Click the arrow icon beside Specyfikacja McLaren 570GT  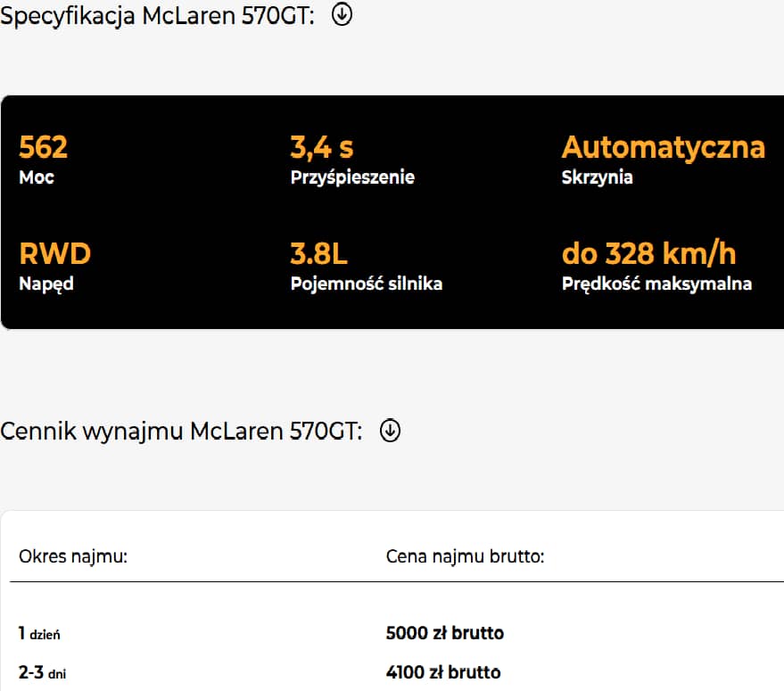(x=342, y=15)
